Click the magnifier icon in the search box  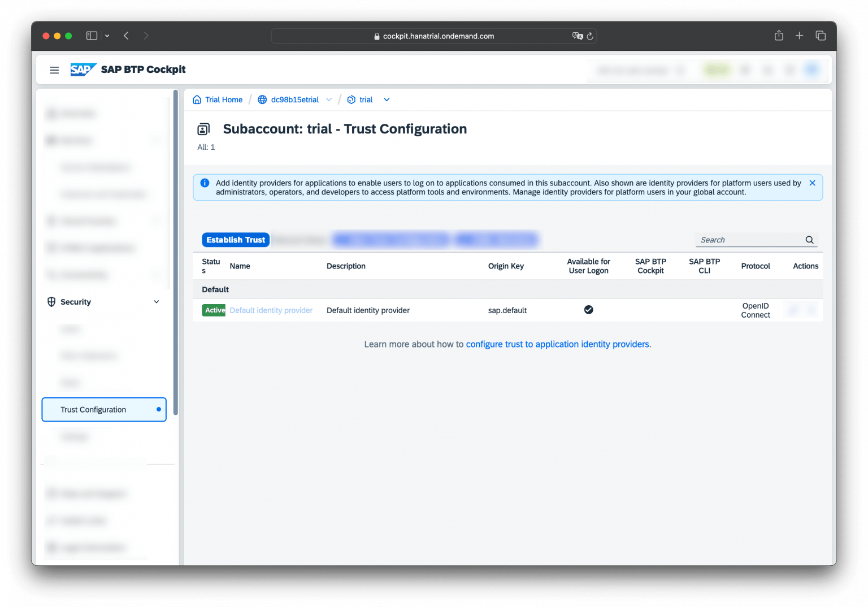tap(809, 240)
